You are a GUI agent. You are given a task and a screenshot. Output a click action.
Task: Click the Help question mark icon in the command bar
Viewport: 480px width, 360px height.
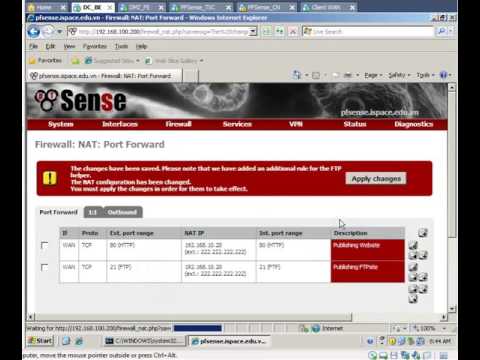pyautogui.click(x=443, y=75)
